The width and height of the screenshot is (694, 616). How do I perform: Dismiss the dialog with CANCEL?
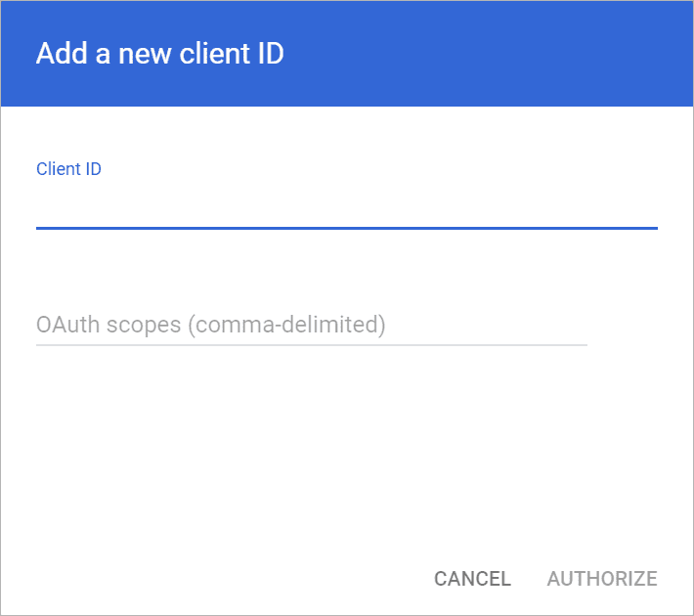point(472,579)
